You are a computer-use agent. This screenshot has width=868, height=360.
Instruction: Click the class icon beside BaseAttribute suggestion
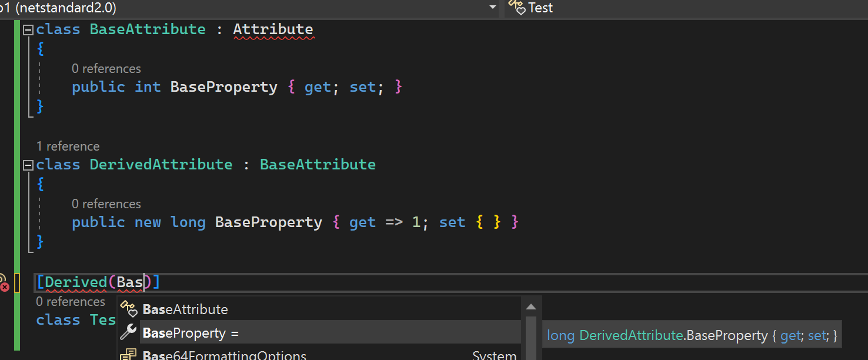click(x=128, y=309)
